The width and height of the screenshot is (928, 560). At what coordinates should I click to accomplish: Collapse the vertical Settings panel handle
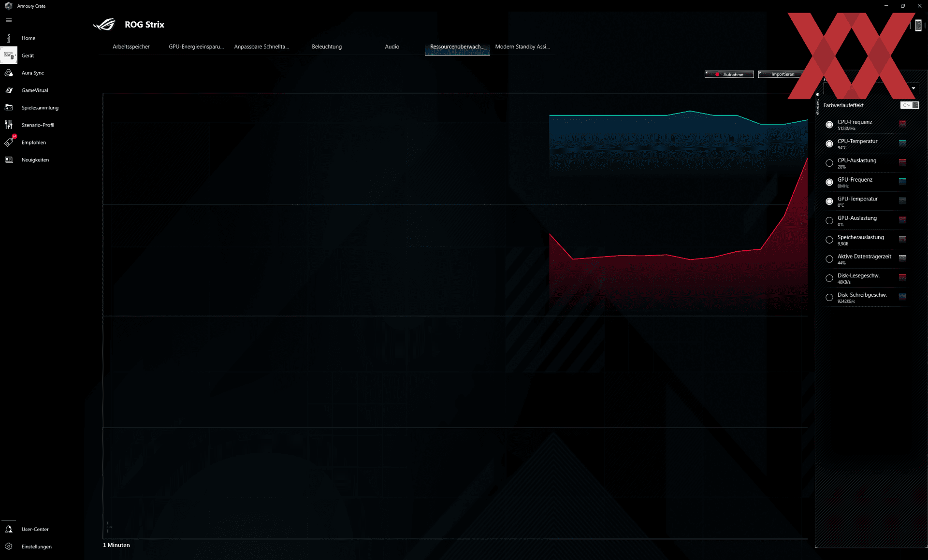(x=818, y=104)
